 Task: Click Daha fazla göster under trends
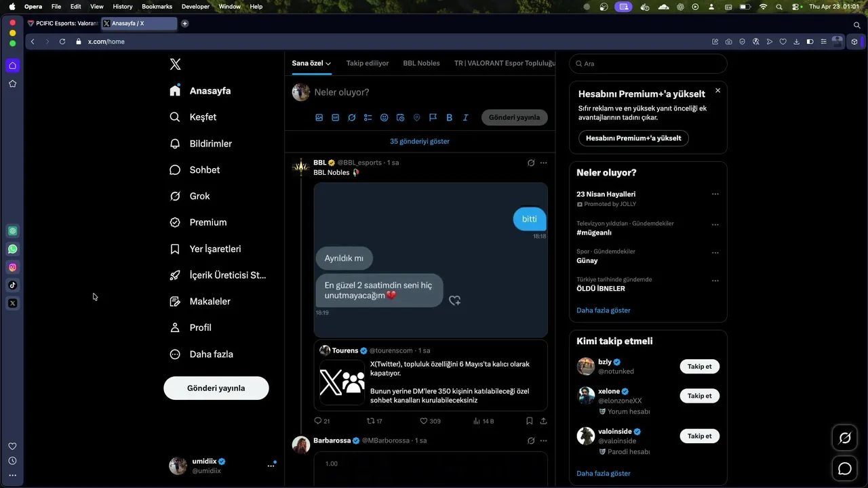(x=604, y=310)
